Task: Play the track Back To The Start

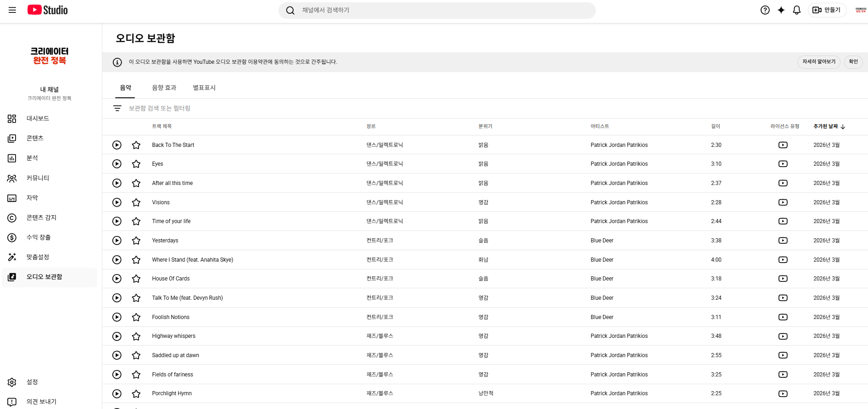Action: (x=117, y=145)
